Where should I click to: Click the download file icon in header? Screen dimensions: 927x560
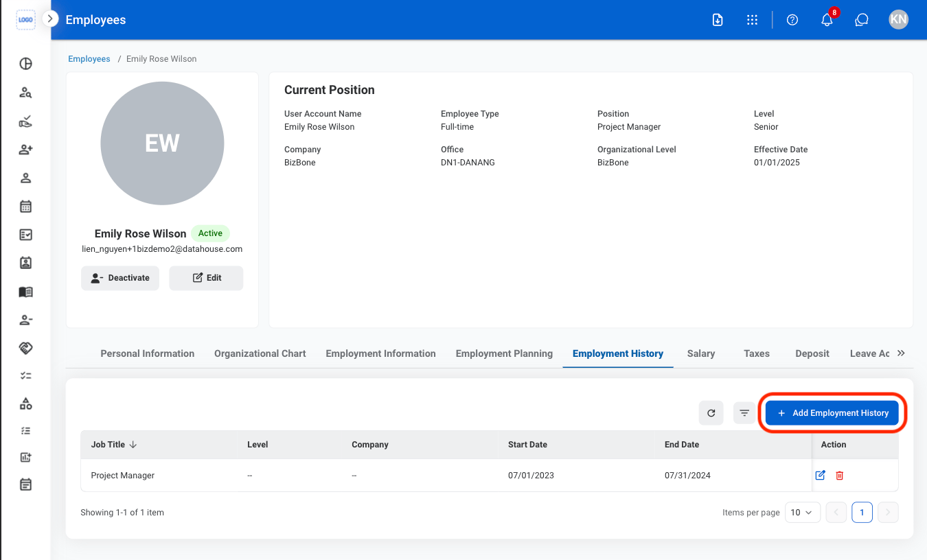click(x=718, y=20)
